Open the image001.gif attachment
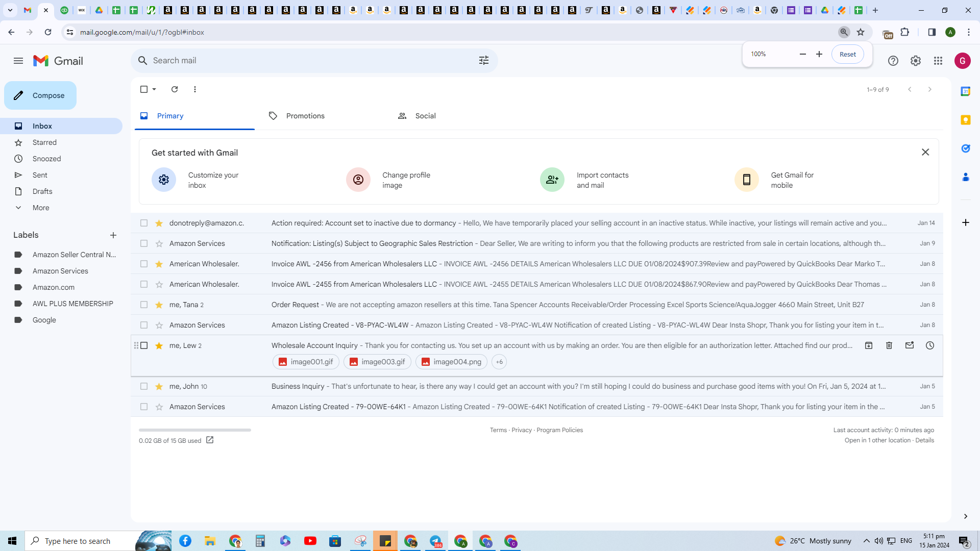The height and width of the screenshot is (551, 980). coord(306,362)
